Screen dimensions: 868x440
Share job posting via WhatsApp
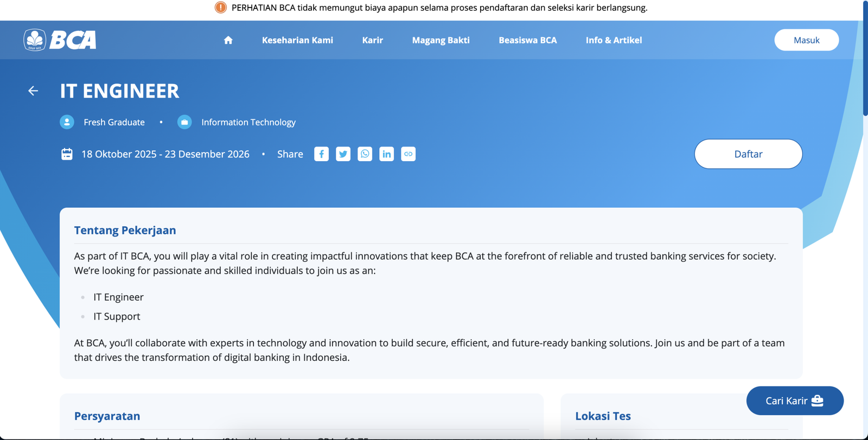pos(365,154)
